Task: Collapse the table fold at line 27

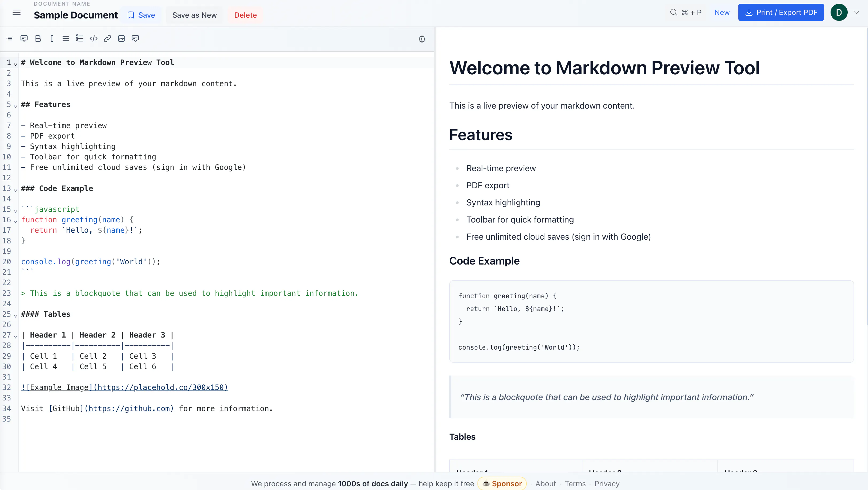Action: click(16, 337)
